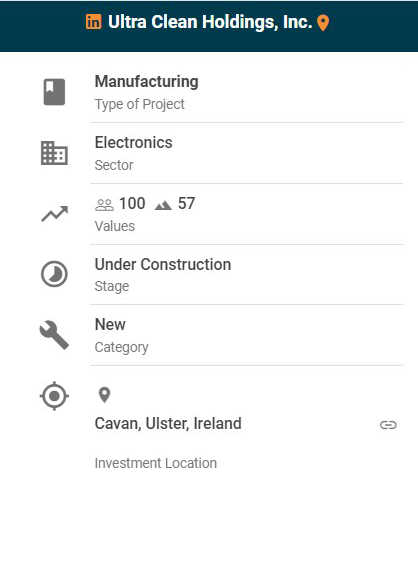Select the Ultra Clean Holdings, Inc. title
The image size is (418, 566).
tap(210, 22)
